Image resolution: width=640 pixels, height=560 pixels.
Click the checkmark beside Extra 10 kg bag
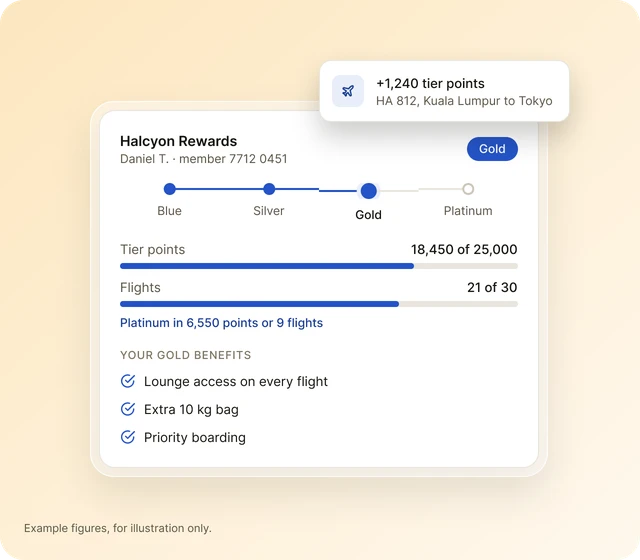pos(128,409)
